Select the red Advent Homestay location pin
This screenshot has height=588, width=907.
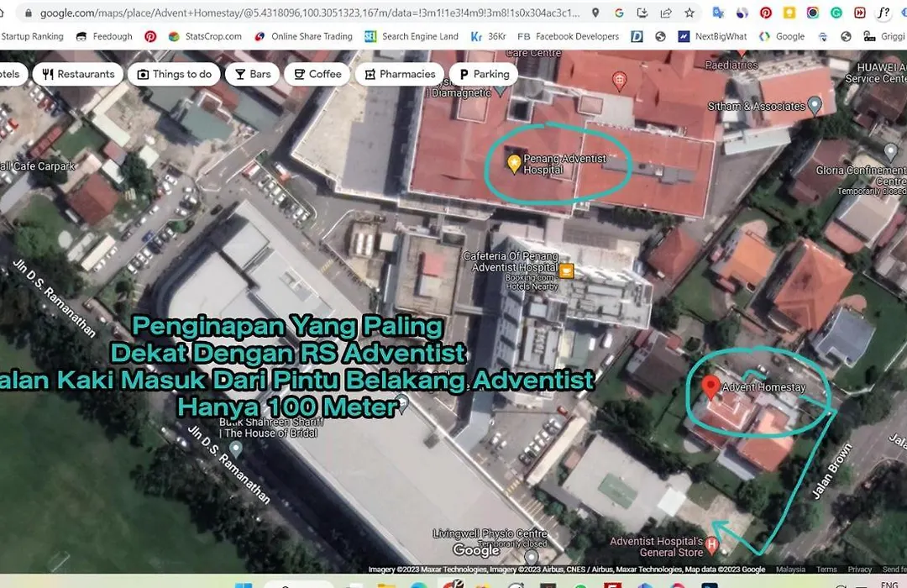710,387
